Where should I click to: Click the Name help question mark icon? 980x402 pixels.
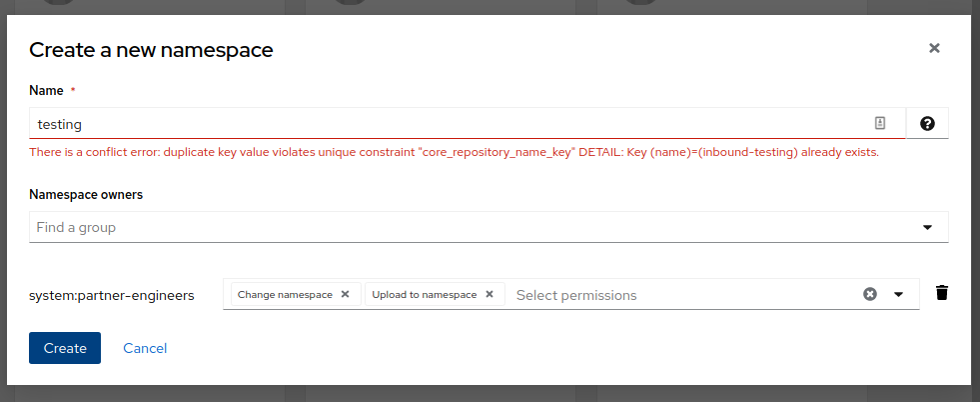[x=927, y=123]
